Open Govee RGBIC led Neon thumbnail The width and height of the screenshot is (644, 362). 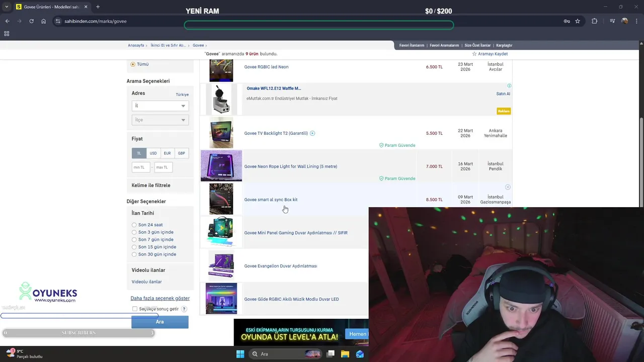(221, 70)
